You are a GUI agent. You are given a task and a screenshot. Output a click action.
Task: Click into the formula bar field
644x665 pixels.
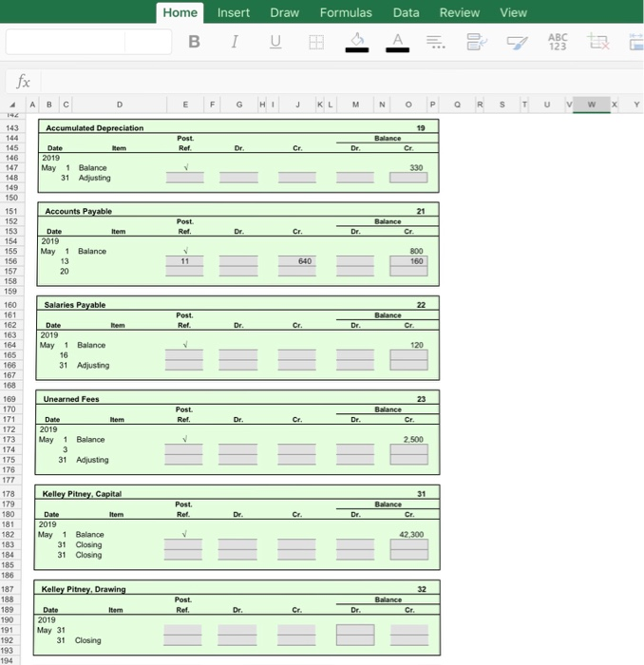tap(342, 81)
